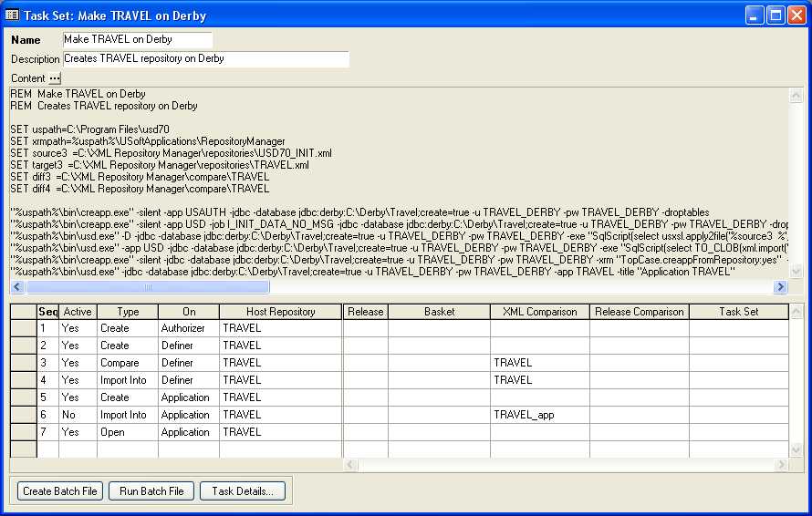Click Create Batch File button
The height and width of the screenshot is (516, 812).
pyautogui.click(x=60, y=491)
